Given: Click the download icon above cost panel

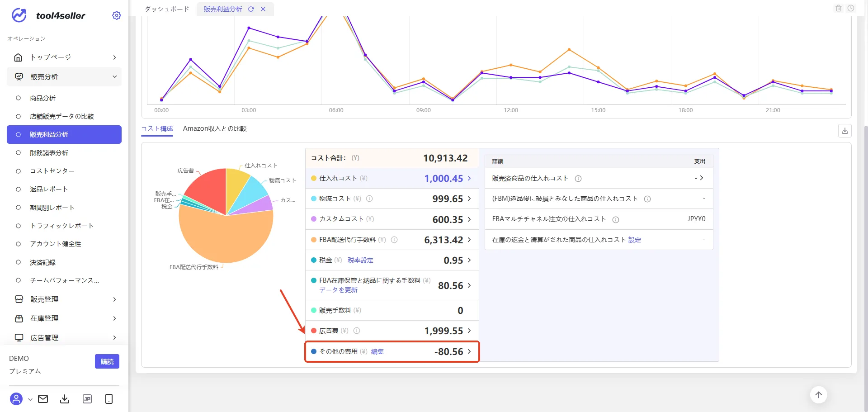Looking at the screenshot, I should (x=845, y=131).
